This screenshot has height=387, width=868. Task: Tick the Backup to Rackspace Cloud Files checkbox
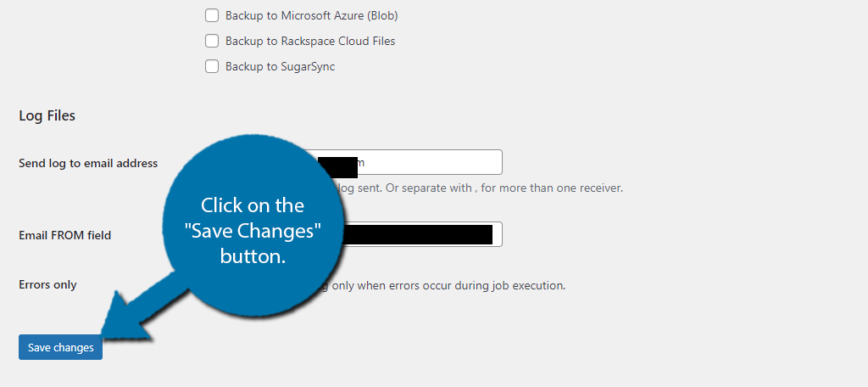point(211,41)
